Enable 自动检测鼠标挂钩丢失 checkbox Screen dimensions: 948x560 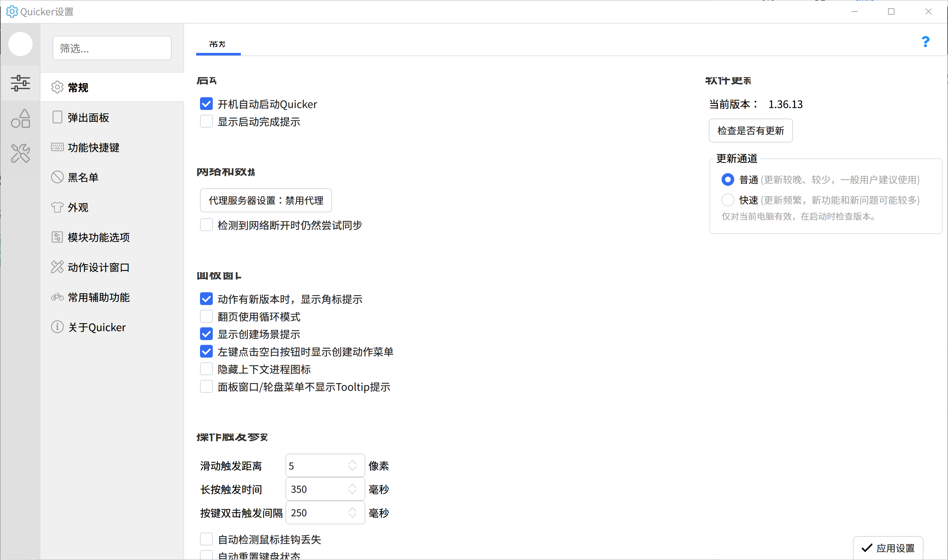coord(206,539)
